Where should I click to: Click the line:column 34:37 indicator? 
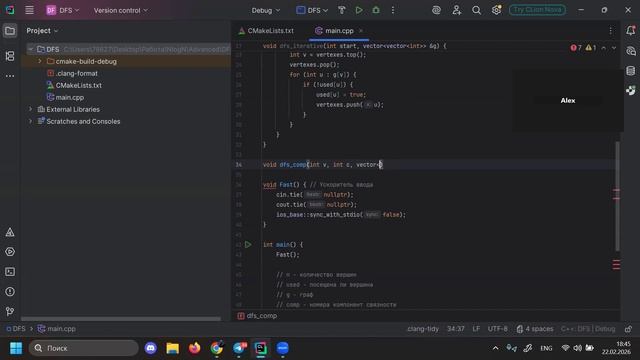click(x=456, y=329)
